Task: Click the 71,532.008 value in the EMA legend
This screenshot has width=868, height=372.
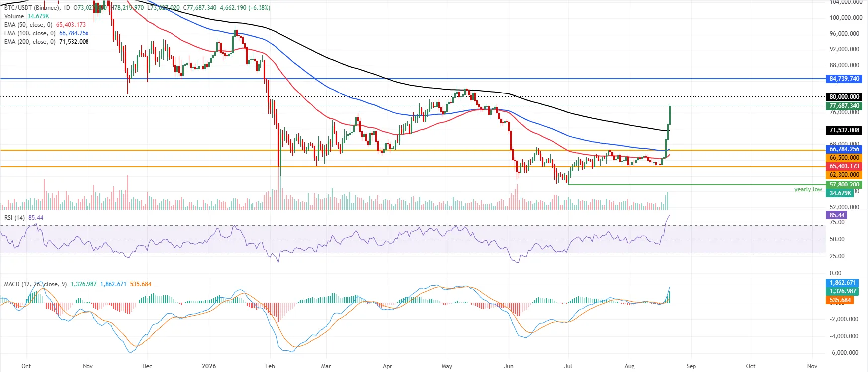Action: [74, 42]
